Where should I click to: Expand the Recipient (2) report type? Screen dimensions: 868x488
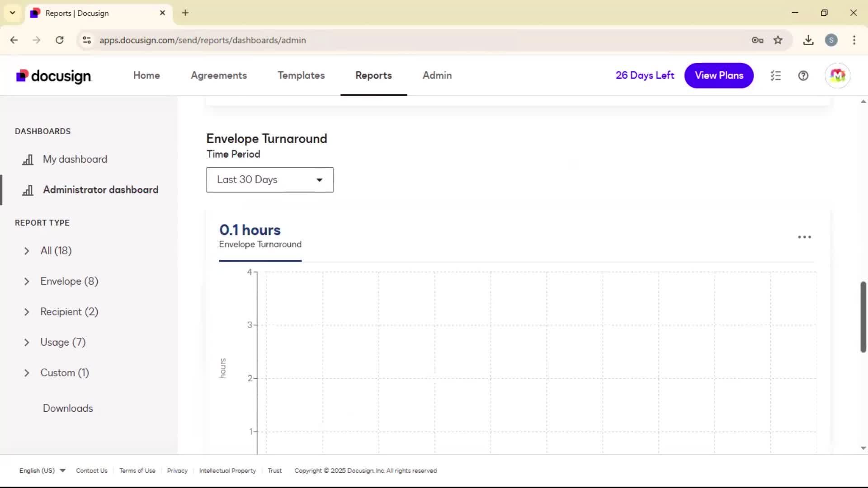(x=27, y=312)
